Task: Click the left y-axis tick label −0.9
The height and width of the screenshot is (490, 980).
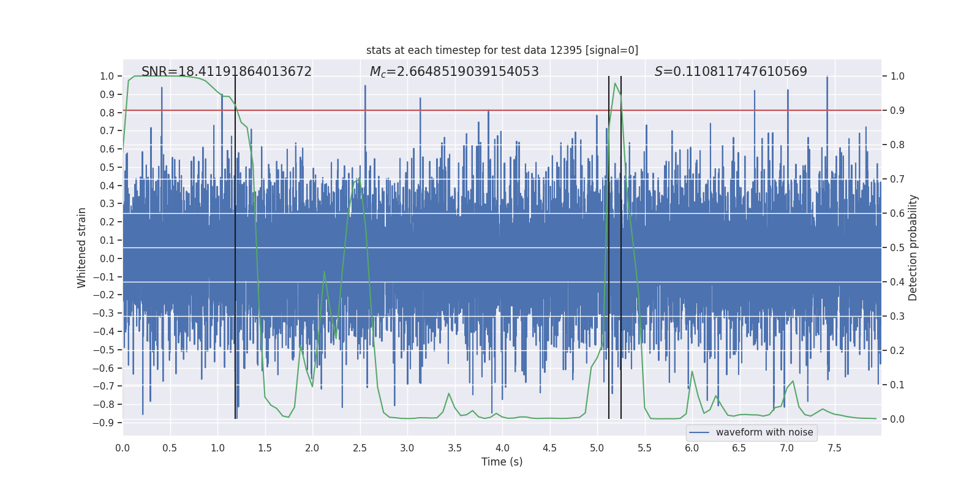Action: [x=104, y=423]
